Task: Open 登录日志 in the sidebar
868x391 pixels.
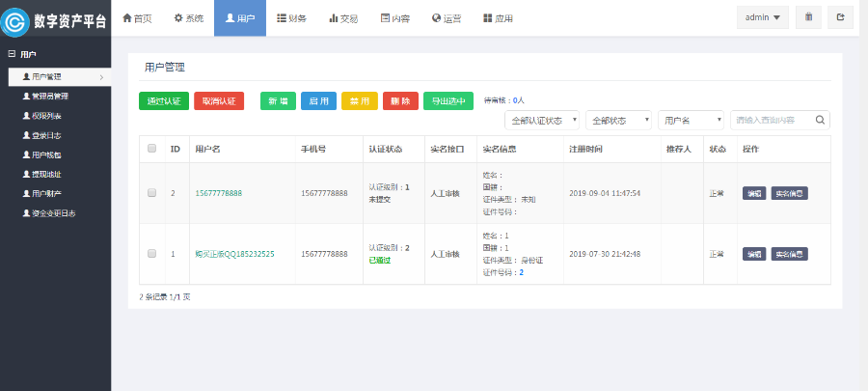Action: point(44,135)
